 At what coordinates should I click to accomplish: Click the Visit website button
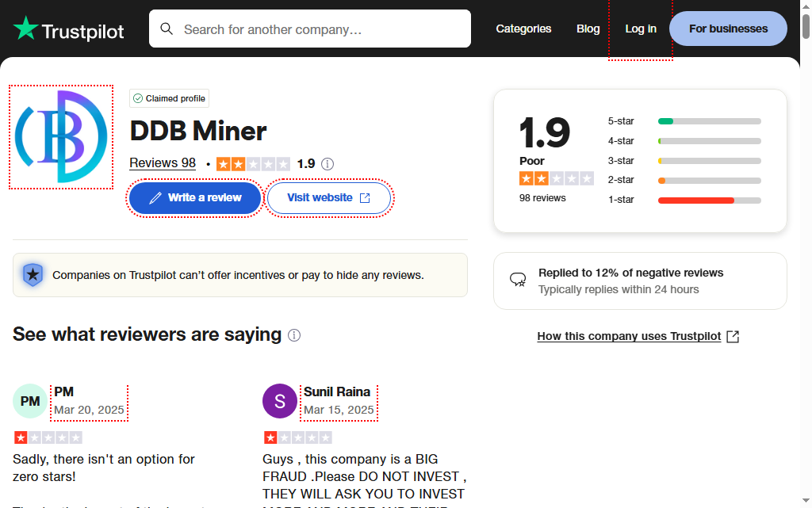(x=329, y=197)
